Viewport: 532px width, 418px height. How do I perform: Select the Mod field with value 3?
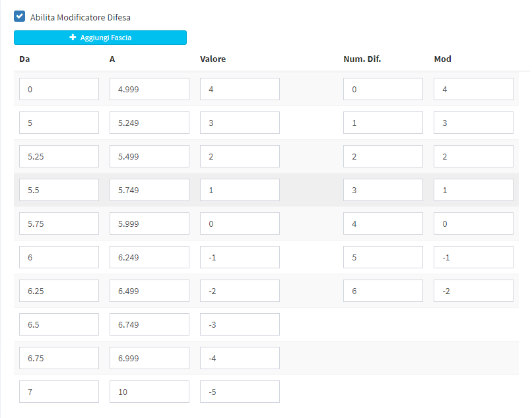[x=473, y=123]
